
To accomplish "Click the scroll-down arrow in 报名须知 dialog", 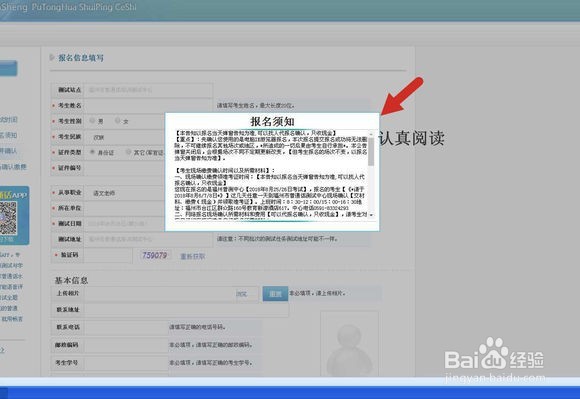I will [x=371, y=215].
